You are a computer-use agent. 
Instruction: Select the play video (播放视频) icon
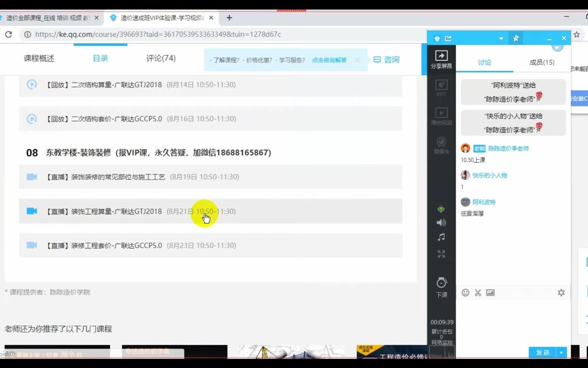[x=441, y=116]
